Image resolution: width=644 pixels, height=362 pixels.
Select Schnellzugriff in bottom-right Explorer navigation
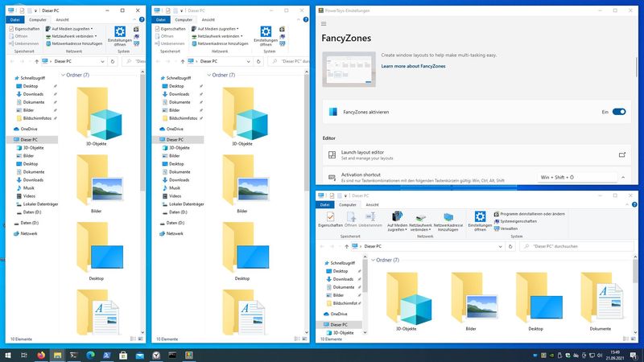(x=339, y=263)
